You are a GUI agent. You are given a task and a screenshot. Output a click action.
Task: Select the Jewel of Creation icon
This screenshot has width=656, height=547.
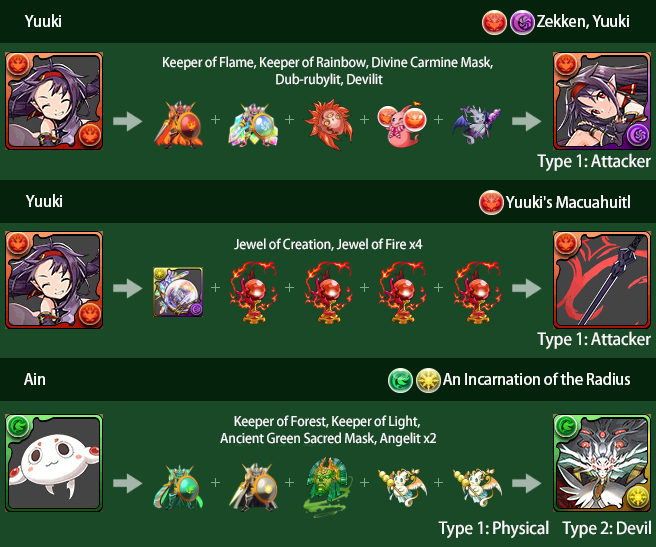[x=178, y=292]
